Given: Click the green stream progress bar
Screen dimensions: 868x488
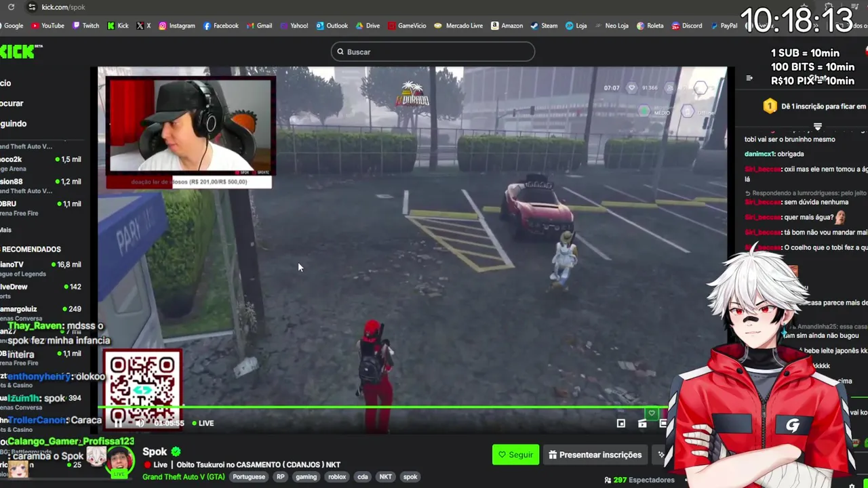Looking at the screenshot, I should (384, 407).
